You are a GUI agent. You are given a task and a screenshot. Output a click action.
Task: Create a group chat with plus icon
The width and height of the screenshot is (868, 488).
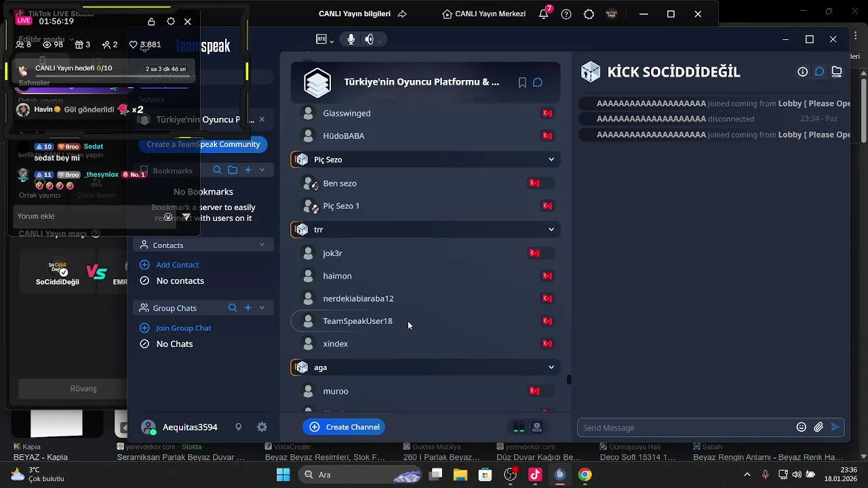tap(248, 308)
